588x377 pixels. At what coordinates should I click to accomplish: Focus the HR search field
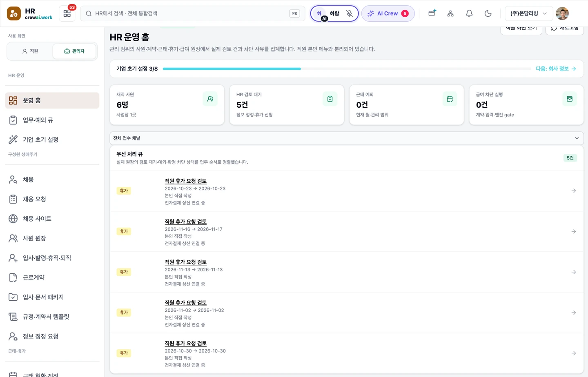coord(193,13)
